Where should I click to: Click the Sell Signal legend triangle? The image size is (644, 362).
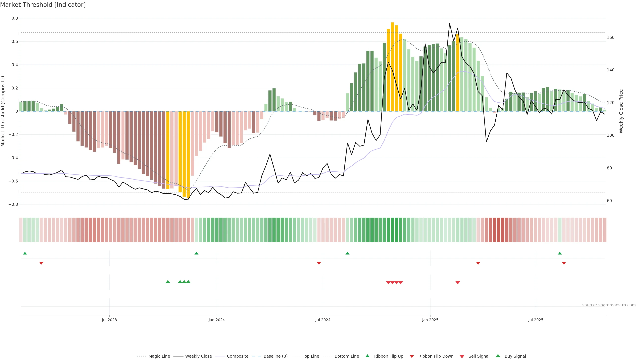pos(462,356)
